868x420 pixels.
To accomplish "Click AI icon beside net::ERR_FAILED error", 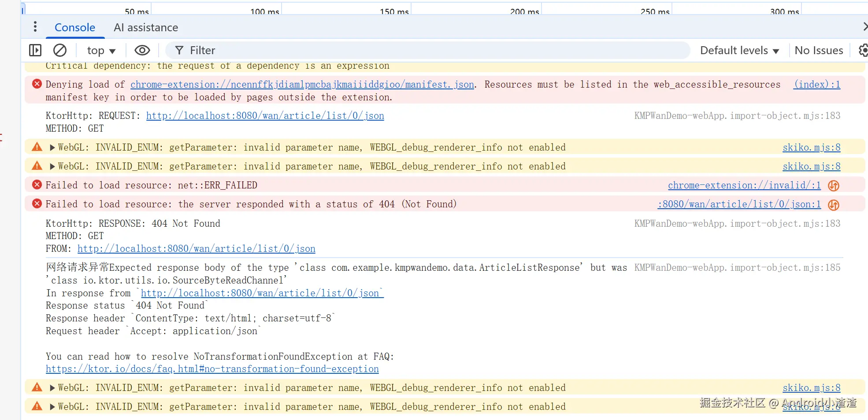I will pyautogui.click(x=833, y=186).
